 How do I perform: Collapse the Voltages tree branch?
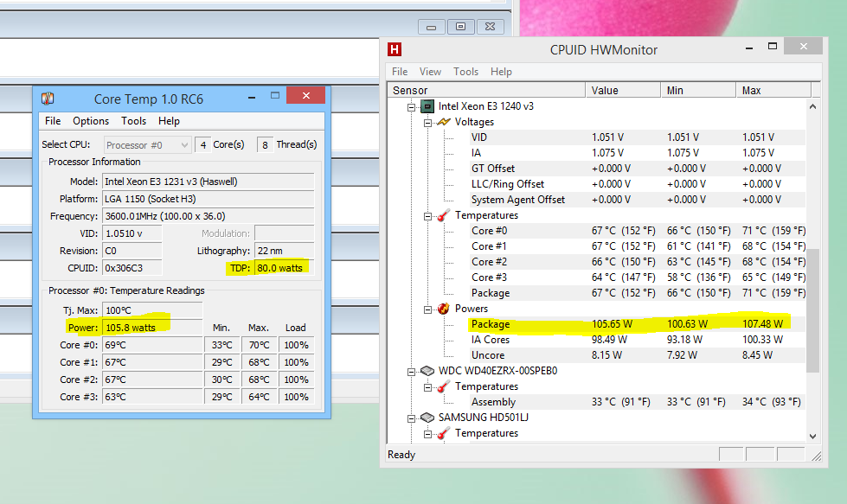coord(427,123)
